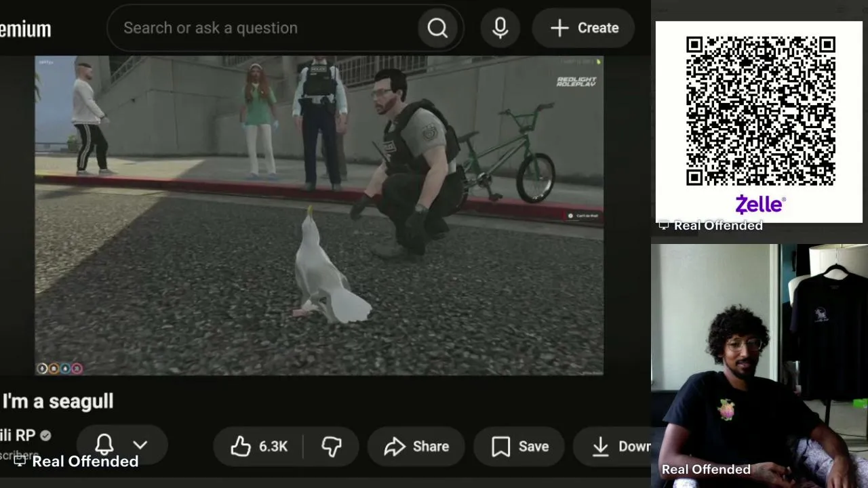Save the video with the bookmark button
The height and width of the screenshot is (488, 868).
pyautogui.click(x=519, y=446)
